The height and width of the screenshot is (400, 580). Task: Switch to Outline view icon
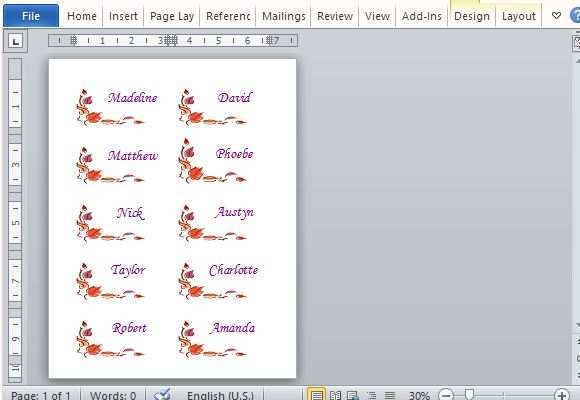pos(372,395)
